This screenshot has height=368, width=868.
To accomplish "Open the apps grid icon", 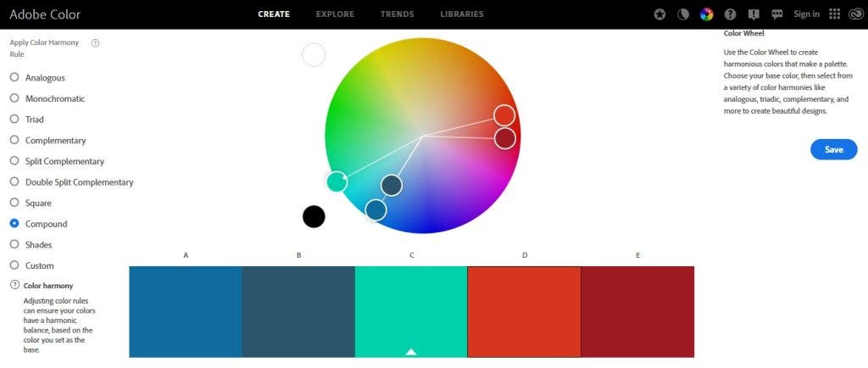I will (x=835, y=14).
